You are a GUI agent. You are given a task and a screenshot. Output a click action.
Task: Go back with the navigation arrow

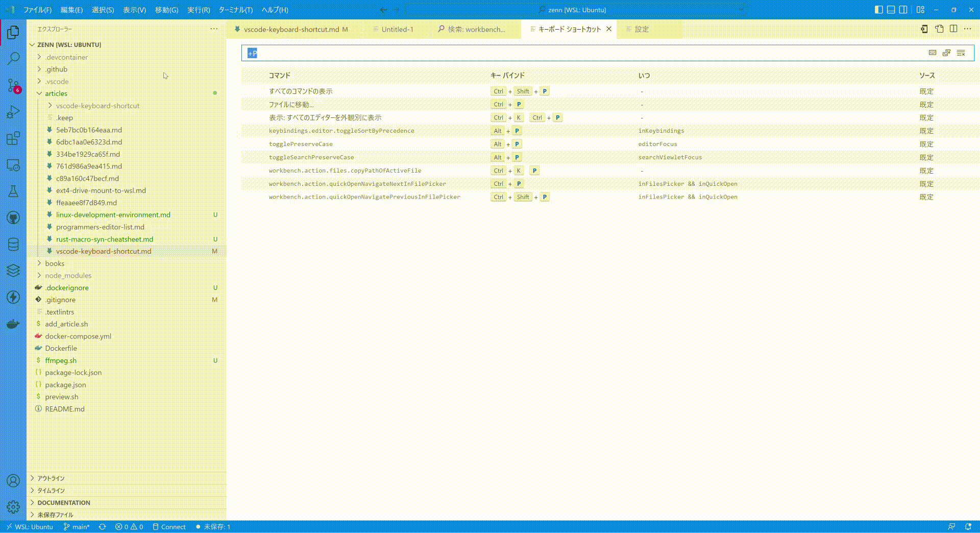[x=383, y=10]
